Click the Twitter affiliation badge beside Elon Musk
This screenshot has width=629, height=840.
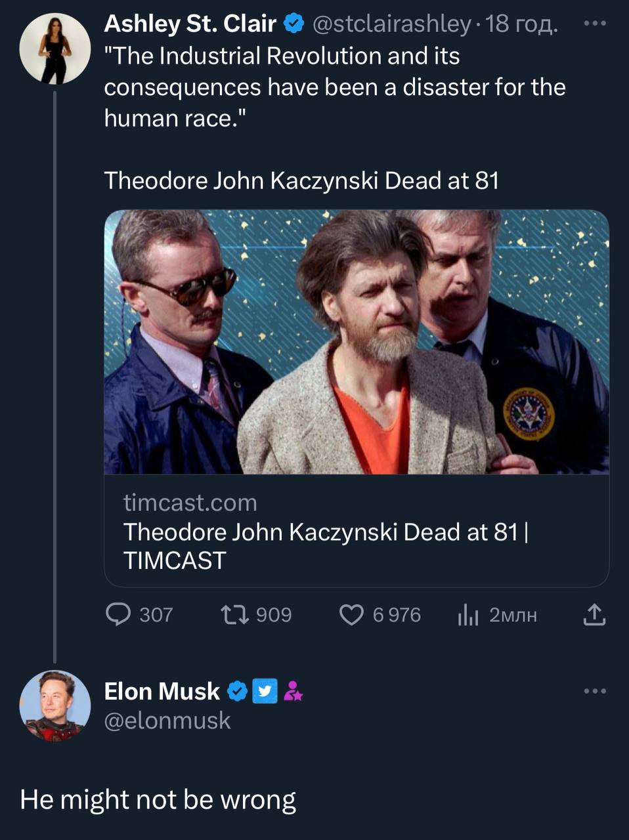(265, 691)
